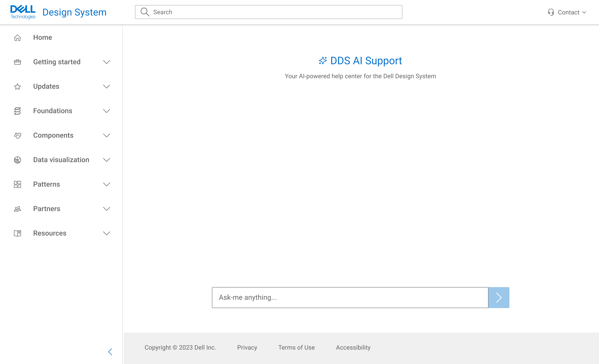Submit question with arrow send button
The width and height of the screenshot is (599, 364).
(x=499, y=297)
